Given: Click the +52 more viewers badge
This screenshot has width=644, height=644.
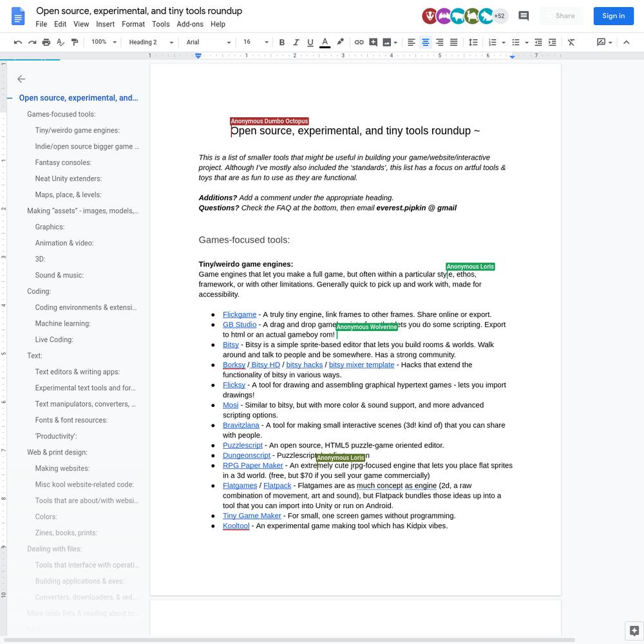Looking at the screenshot, I should [500, 16].
